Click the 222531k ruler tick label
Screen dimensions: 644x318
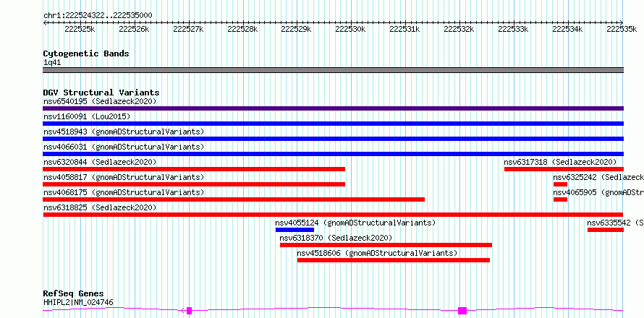coord(405,29)
